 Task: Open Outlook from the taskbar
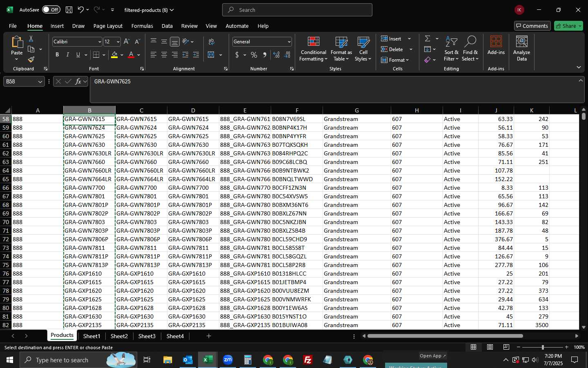click(x=188, y=360)
